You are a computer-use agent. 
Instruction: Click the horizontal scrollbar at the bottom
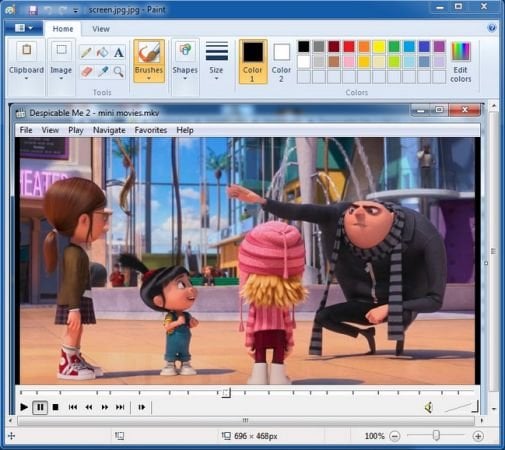click(246, 421)
